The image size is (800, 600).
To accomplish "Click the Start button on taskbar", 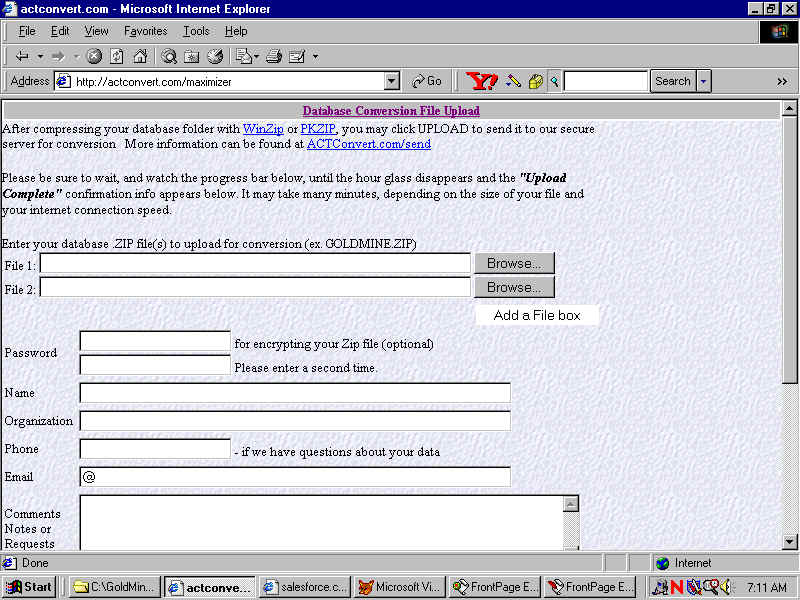I will (x=29, y=587).
